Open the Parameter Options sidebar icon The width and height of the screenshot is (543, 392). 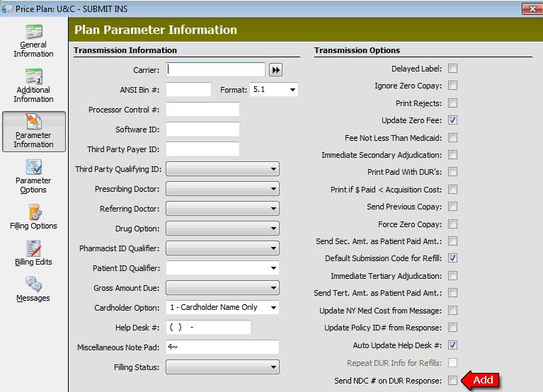[33, 167]
